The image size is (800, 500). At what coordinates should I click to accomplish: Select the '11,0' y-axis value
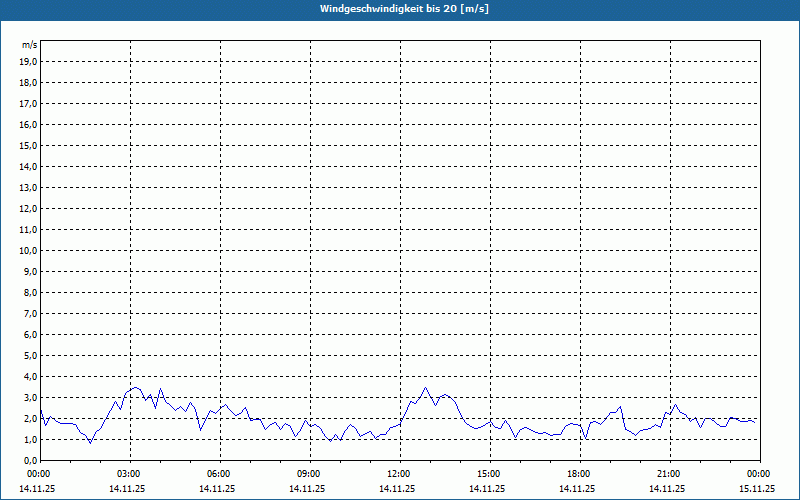point(28,230)
